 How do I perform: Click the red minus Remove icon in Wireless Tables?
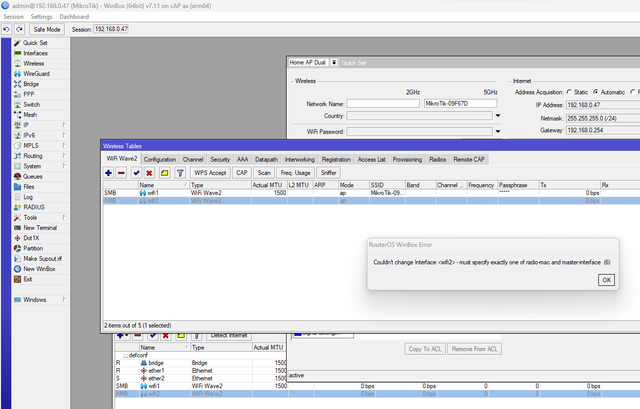tap(121, 173)
